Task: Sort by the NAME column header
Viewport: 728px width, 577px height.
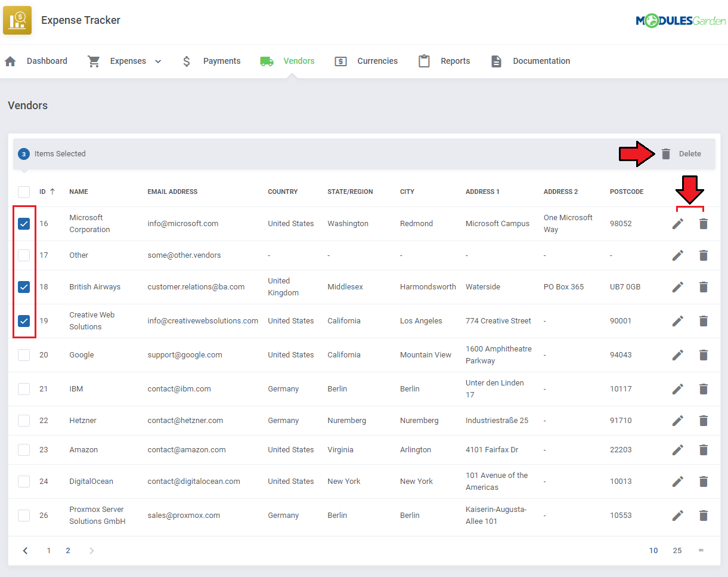Action: pyautogui.click(x=79, y=192)
